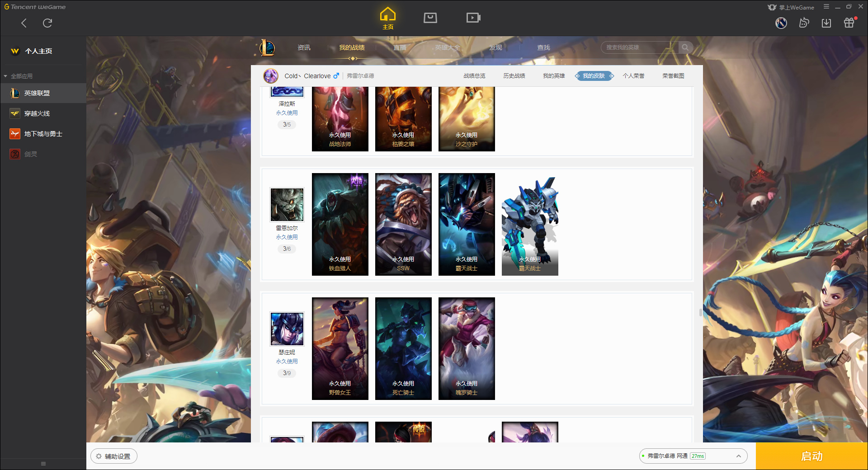Click the Cold丶Clearlove profile avatar
Image resolution: width=868 pixels, height=470 pixels.
click(271, 76)
